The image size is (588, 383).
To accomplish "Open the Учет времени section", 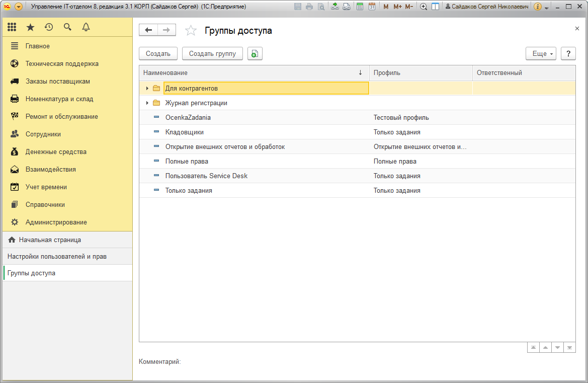I will (67, 187).
